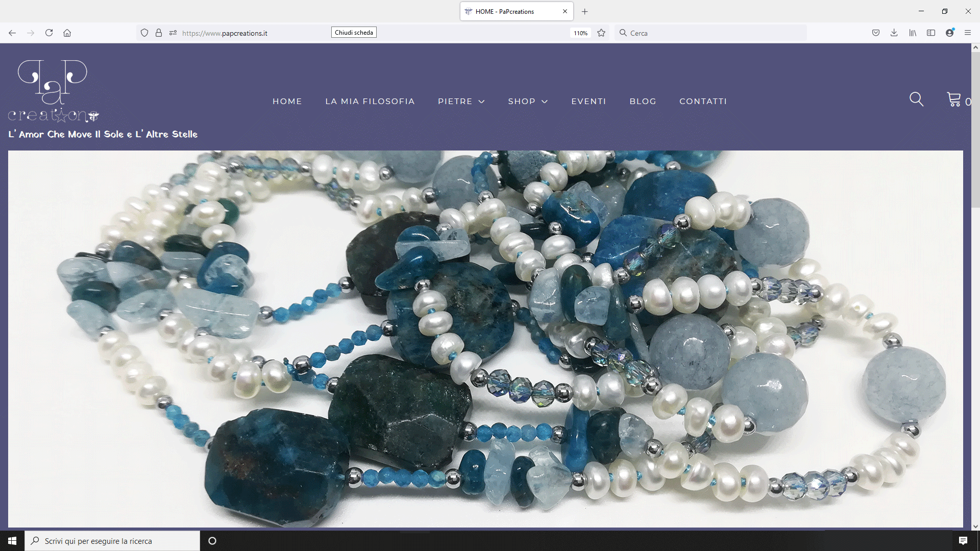Open the downloads panel
This screenshot has height=551, width=980.
[x=894, y=33]
